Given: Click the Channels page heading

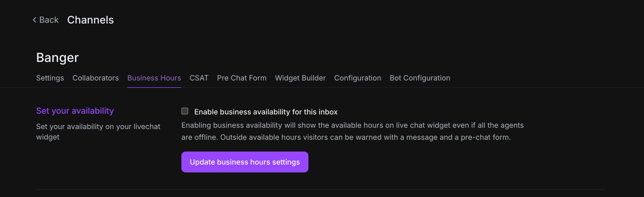Looking at the screenshot, I should 90,20.
